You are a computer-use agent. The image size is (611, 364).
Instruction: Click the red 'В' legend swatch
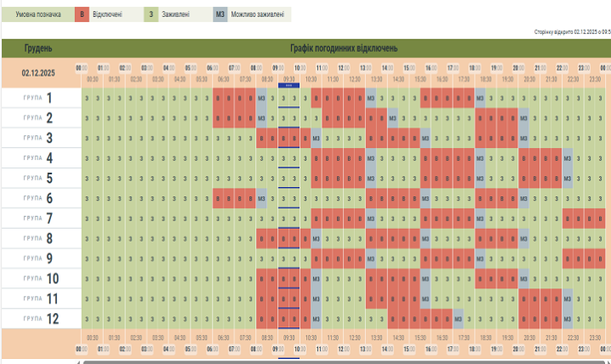81,14
